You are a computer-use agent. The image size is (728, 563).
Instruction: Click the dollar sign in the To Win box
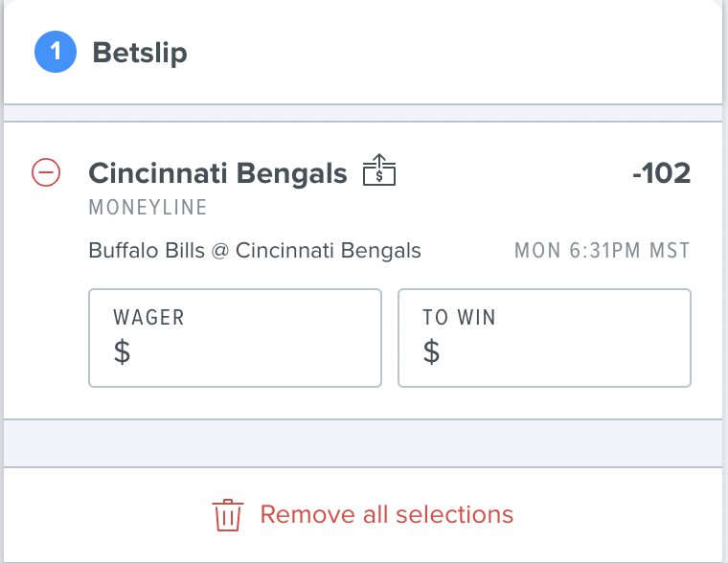point(431,351)
